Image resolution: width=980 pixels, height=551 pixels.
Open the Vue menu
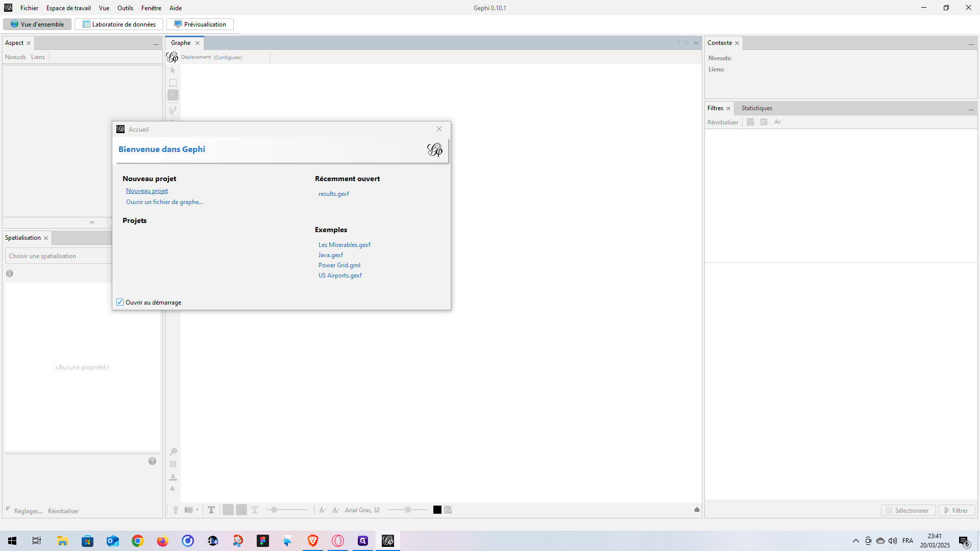tap(104, 8)
